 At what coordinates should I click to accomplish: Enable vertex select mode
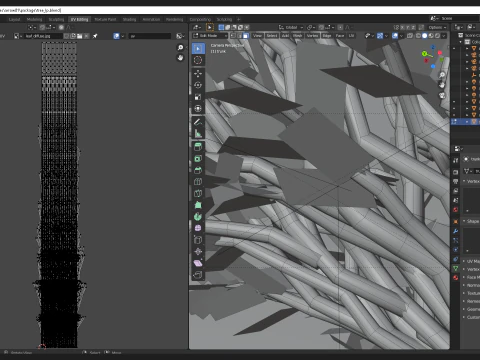click(233, 36)
